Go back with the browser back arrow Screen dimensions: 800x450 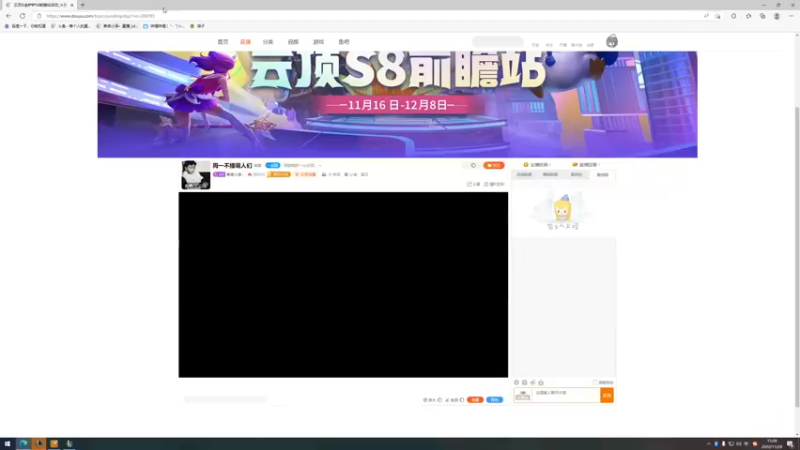(9, 16)
